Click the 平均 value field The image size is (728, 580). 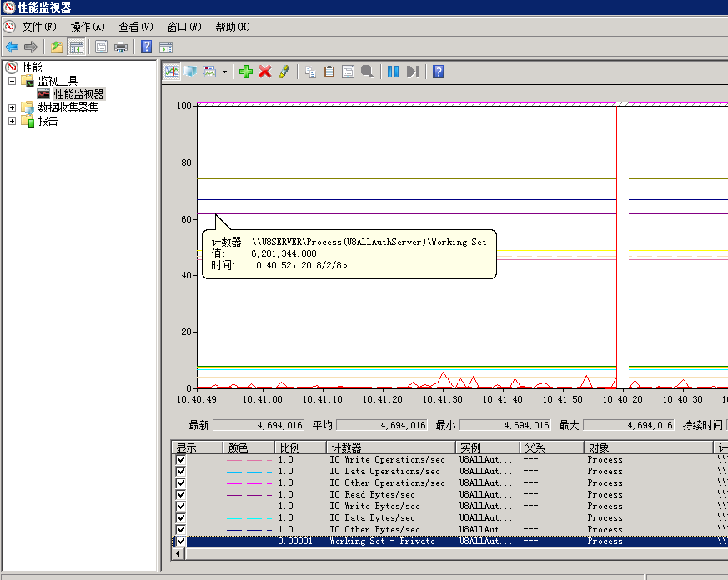click(x=382, y=425)
